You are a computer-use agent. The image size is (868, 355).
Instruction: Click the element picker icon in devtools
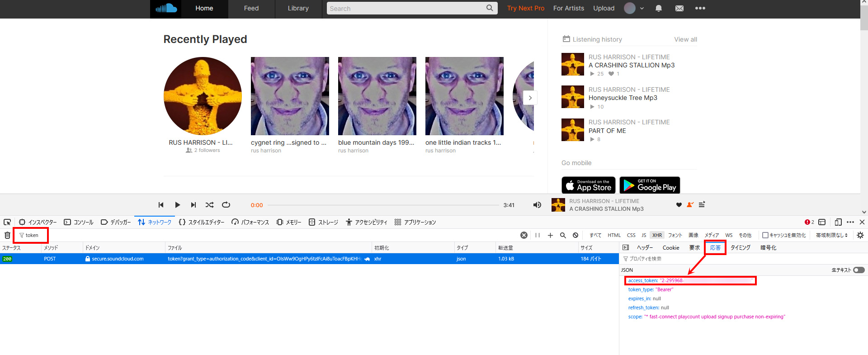pos(7,222)
